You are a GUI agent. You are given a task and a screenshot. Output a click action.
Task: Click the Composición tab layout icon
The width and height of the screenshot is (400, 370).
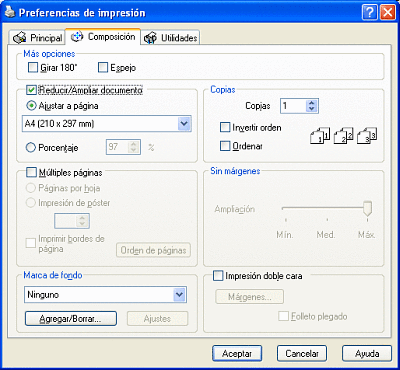pyautogui.click(x=77, y=36)
